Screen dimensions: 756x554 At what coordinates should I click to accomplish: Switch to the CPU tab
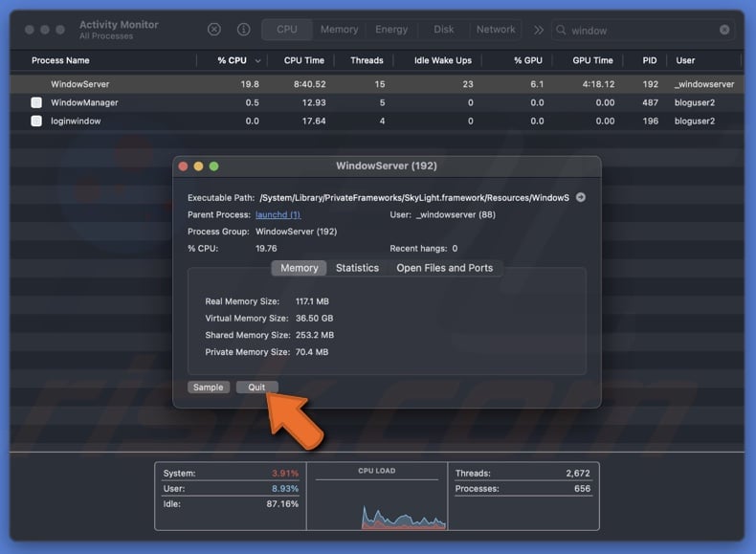pyautogui.click(x=287, y=30)
